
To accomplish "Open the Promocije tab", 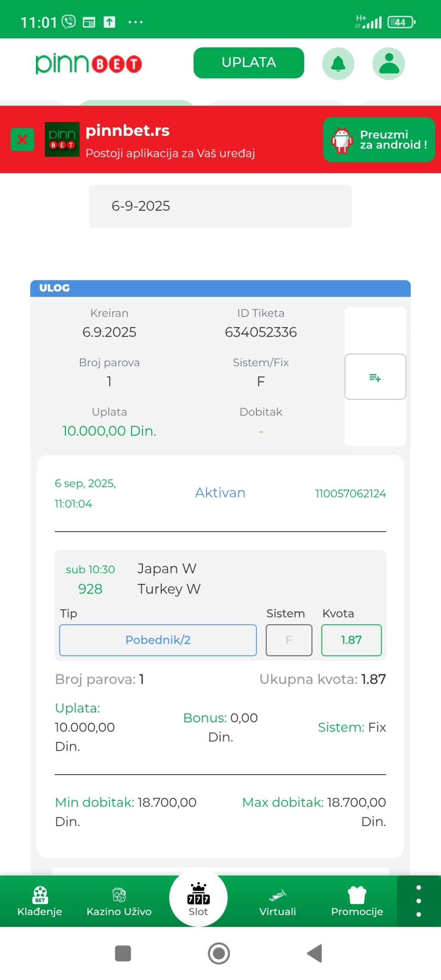I will pos(357,901).
